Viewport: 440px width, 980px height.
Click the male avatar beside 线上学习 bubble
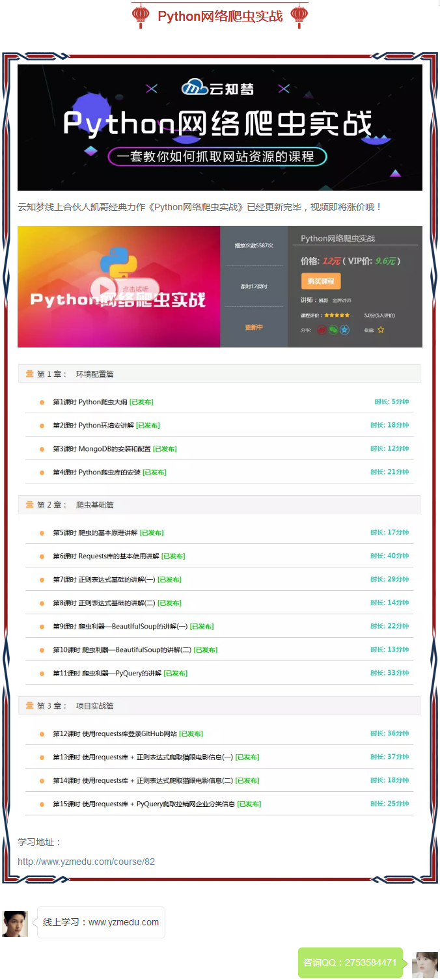click(15, 924)
